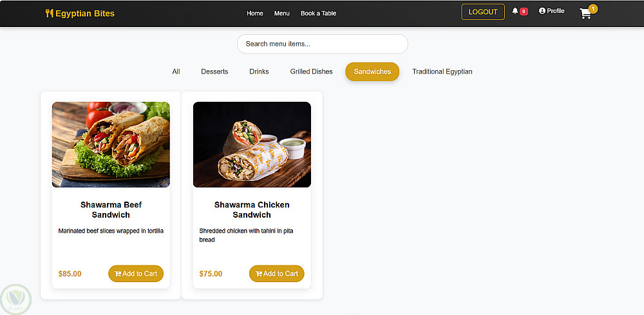The width and height of the screenshot is (644, 315).
Task: Switch to Grilled Dishes category
Action: pos(311,72)
